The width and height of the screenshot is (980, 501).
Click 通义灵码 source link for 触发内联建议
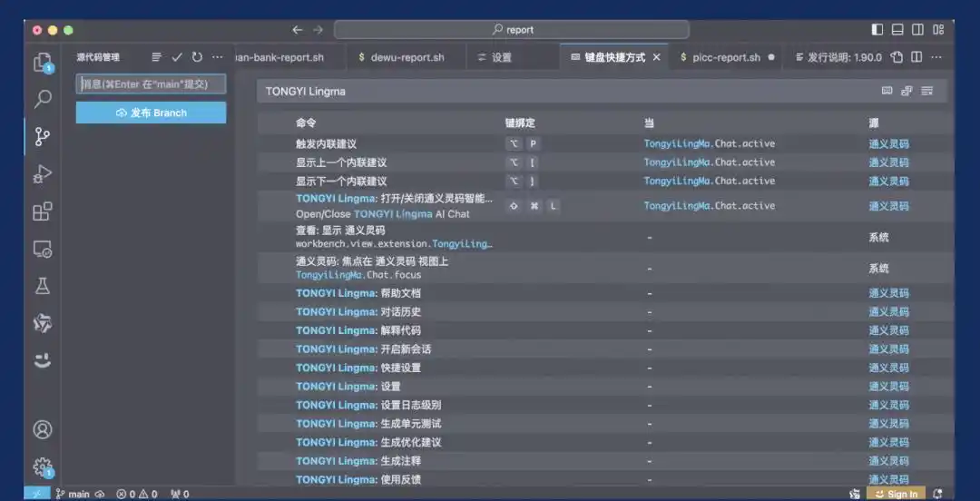coord(888,144)
